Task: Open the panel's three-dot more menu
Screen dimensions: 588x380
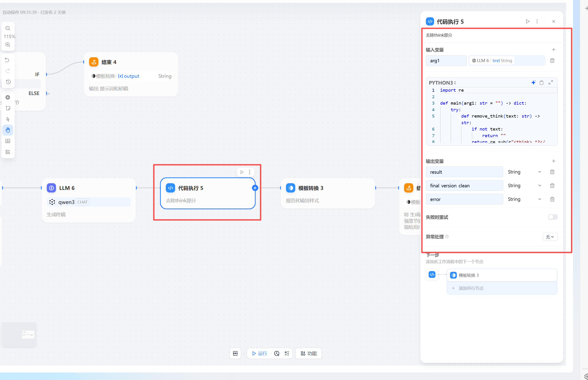Action: [537, 21]
